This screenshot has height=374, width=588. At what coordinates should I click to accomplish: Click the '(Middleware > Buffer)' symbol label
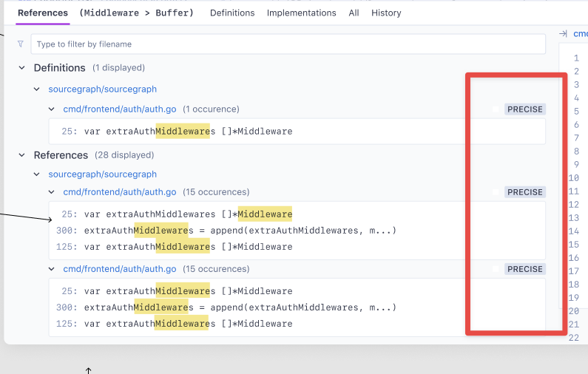(x=137, y=13)
